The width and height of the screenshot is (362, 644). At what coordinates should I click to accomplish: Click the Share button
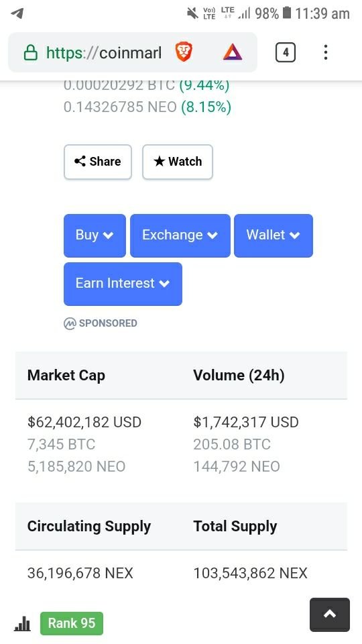pyautogui.click(x=98, y=162)
